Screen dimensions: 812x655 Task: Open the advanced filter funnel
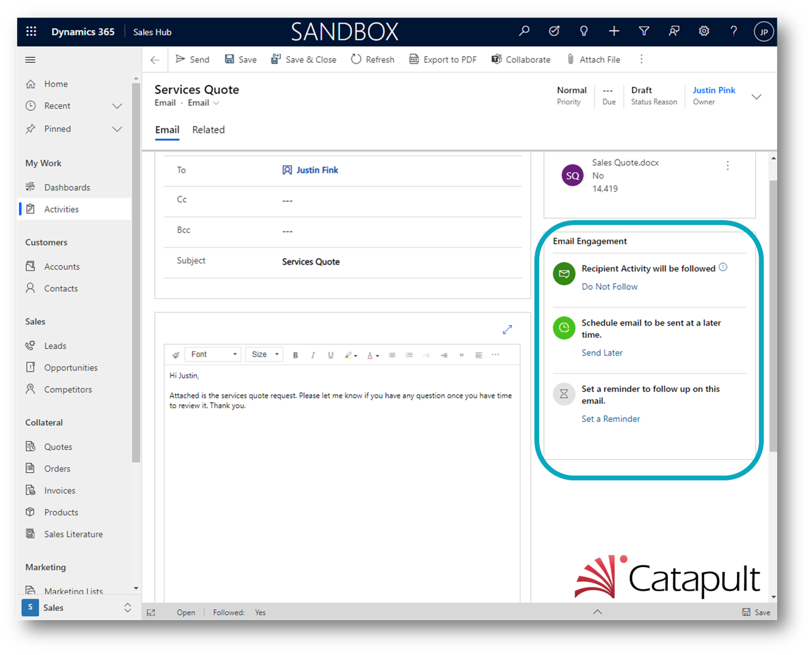(644, 31)
